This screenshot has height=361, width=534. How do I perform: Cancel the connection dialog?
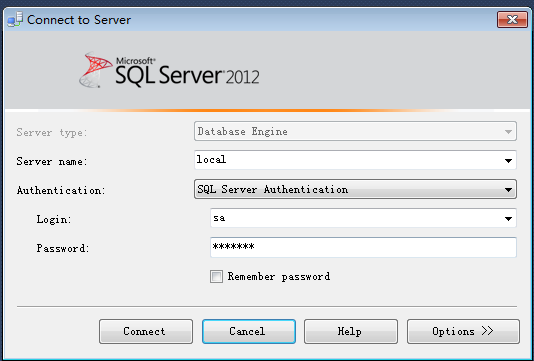point(249,331)
